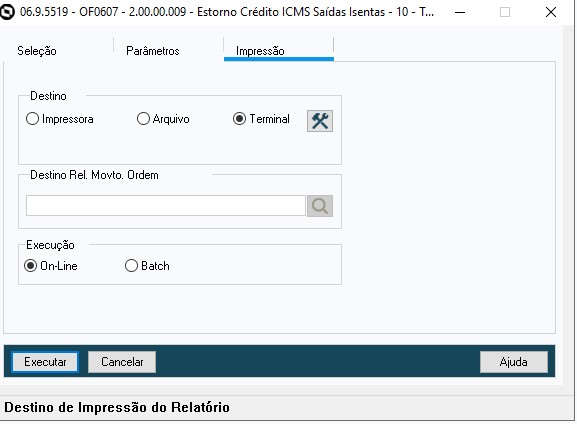The image size is (577, 424).
Task: Switch to the Seleção tab
Action: click(37, 51)
